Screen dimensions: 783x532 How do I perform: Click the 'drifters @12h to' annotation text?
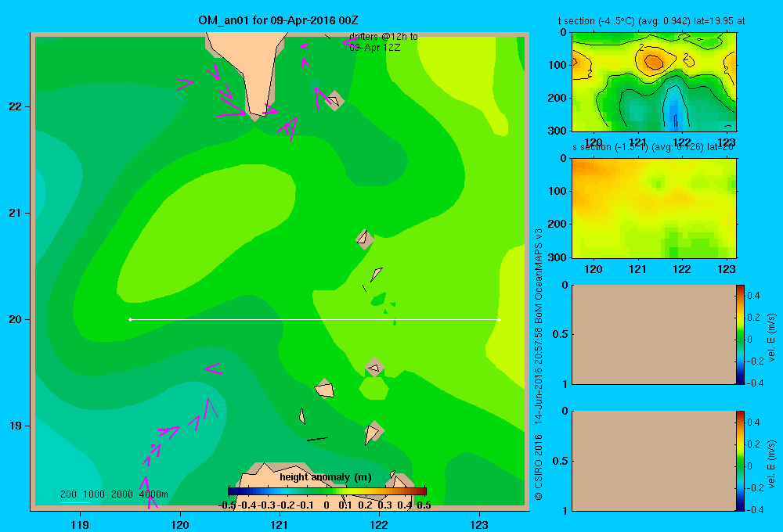[x=383, y=37]
